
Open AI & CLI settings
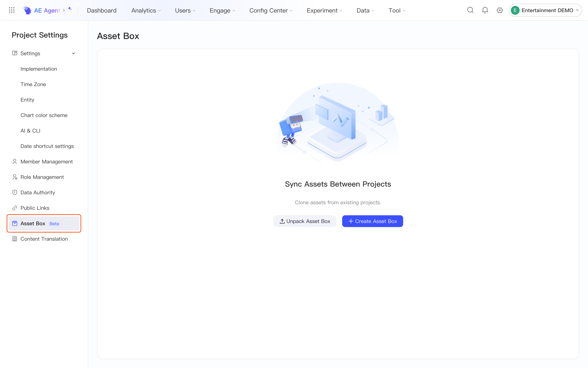coord(30,131)
